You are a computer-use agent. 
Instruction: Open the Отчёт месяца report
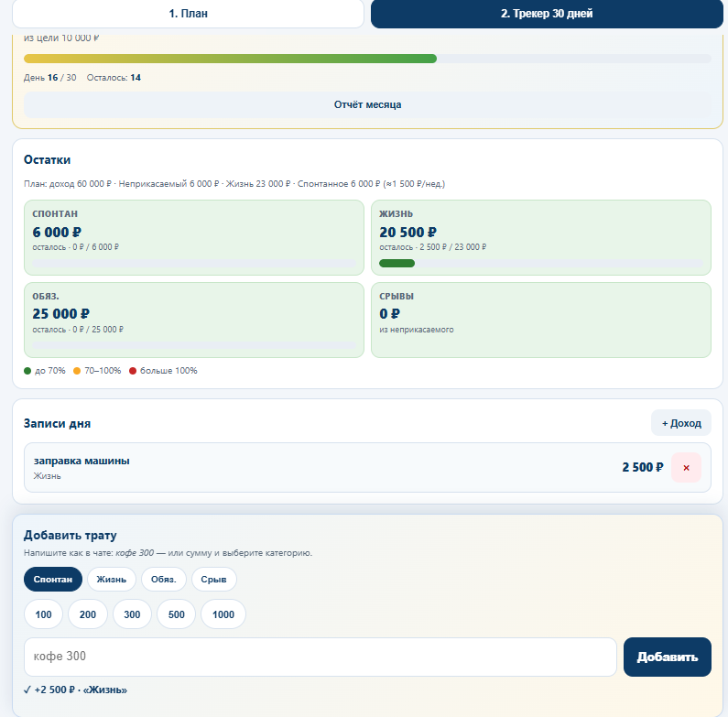tap(367, 104)
